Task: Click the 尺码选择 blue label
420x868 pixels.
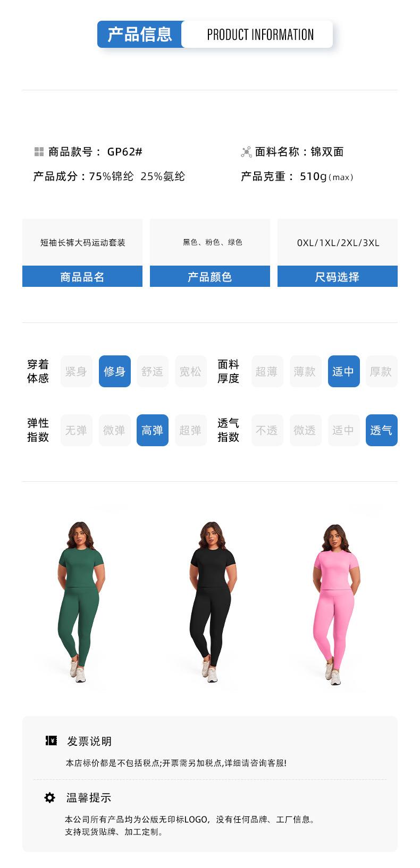Action: (x=338, y=277)
